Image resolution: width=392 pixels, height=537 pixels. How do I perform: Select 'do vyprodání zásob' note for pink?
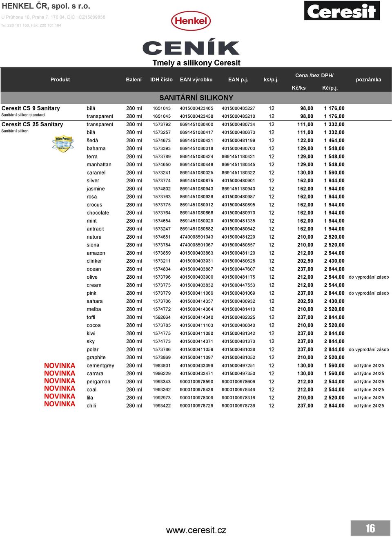point(369,293)
